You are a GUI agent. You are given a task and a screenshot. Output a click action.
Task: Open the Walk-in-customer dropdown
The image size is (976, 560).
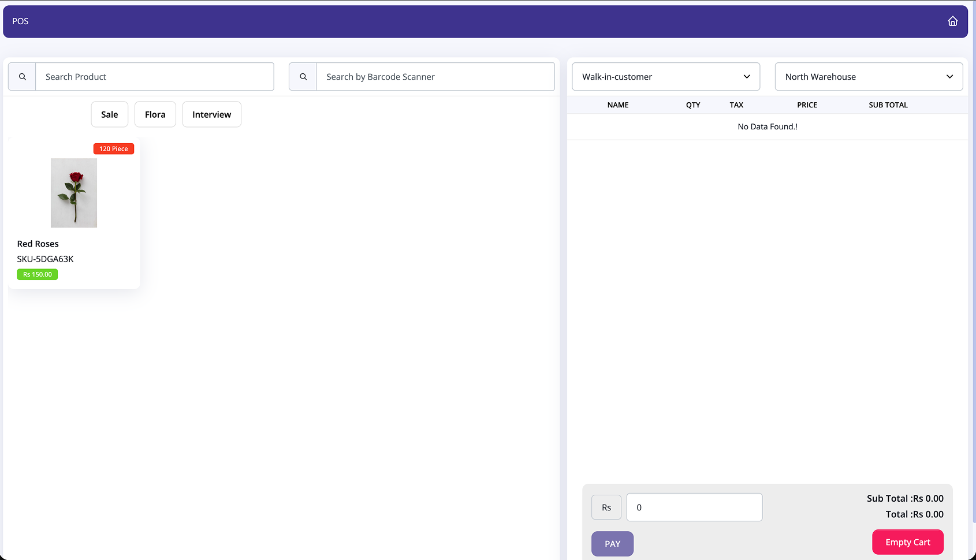coord(665,77)
